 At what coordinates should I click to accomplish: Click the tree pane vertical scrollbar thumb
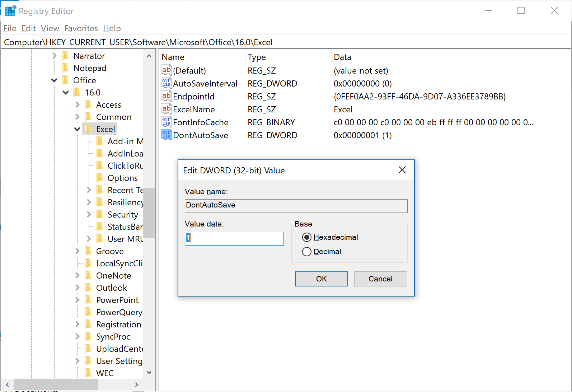point(149,213)
